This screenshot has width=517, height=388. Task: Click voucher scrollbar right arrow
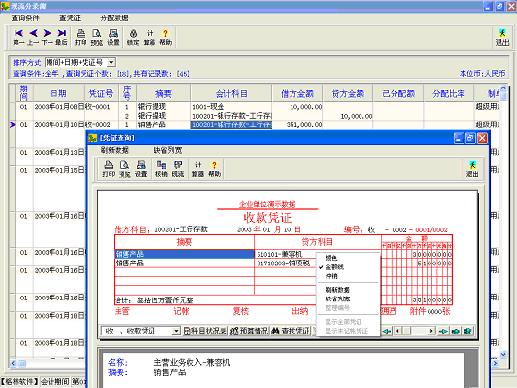click(x=431, y=331)
